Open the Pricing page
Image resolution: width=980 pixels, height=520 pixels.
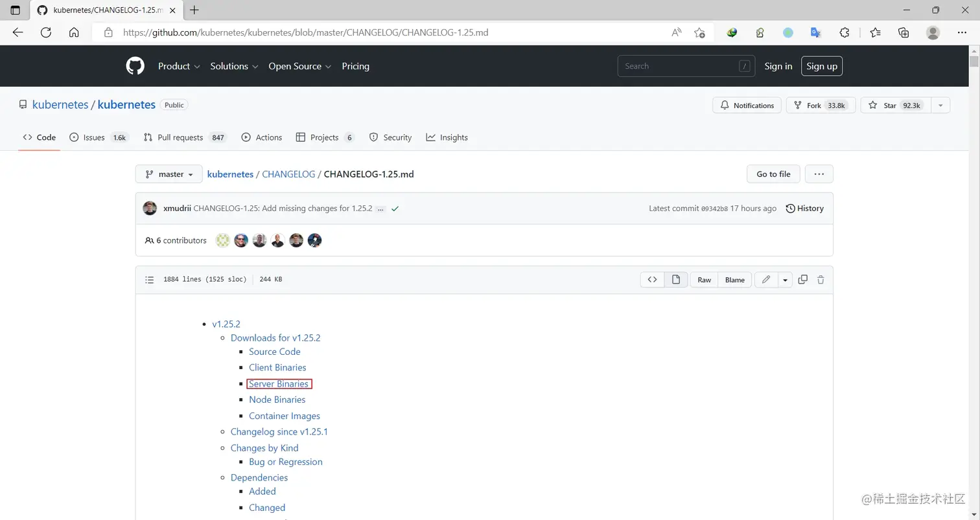click(x=355, y=66)
